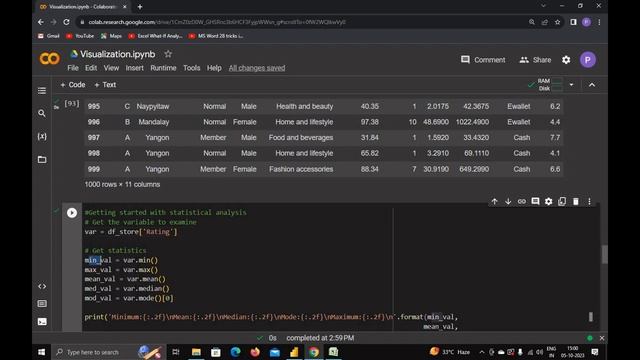Open more cell actions menu

pos(589,201)
